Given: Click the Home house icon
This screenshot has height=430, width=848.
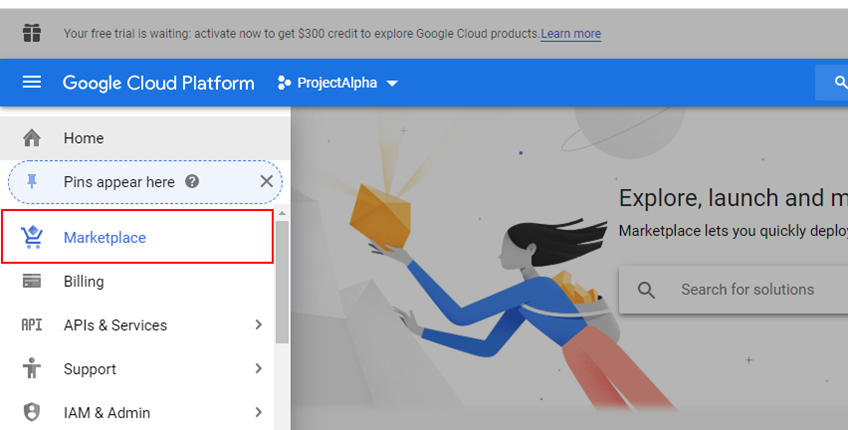Looking at the screenshot, I should pyautogui.click(x=32, y=138).
